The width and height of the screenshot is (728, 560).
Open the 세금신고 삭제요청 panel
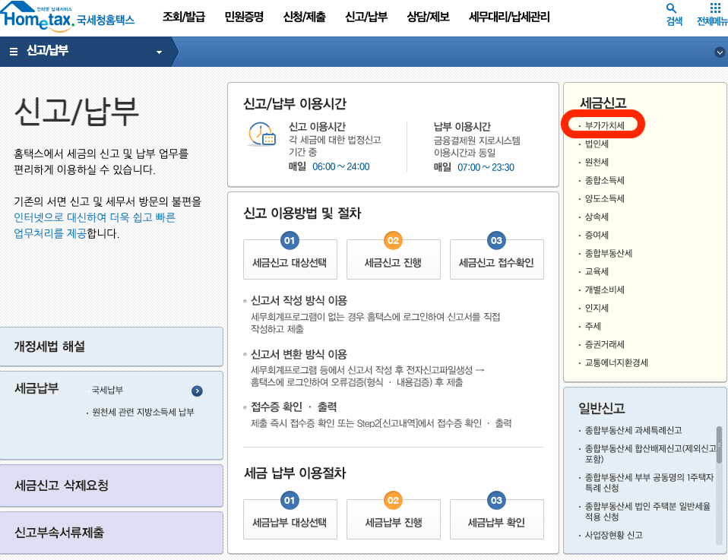(x=111, y=486)
